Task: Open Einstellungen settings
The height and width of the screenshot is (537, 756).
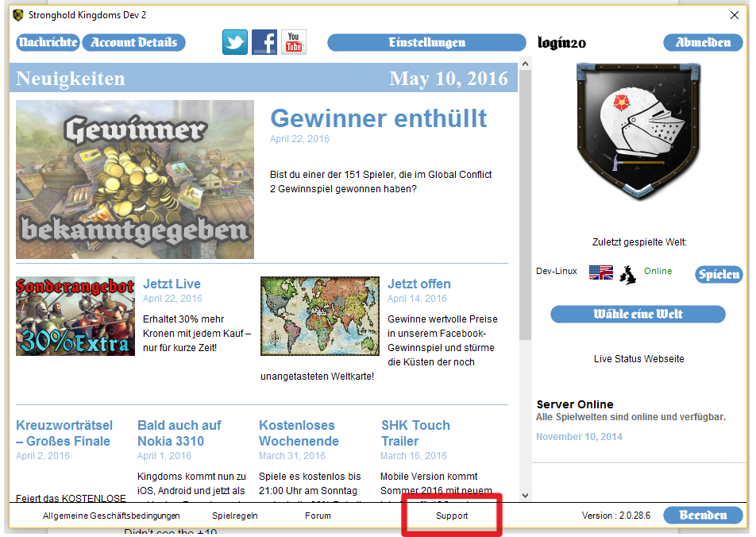Action: (x=426, y=42)
